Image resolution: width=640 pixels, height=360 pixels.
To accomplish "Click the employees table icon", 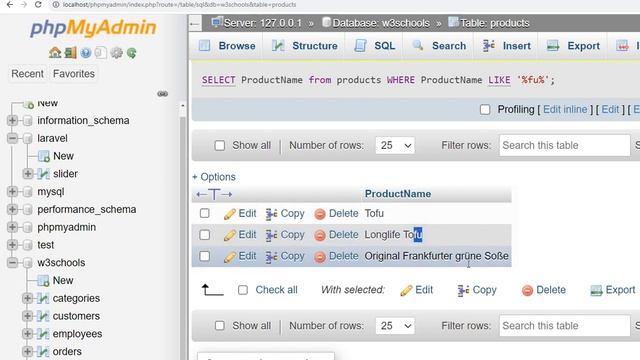I will pos(43,334).
